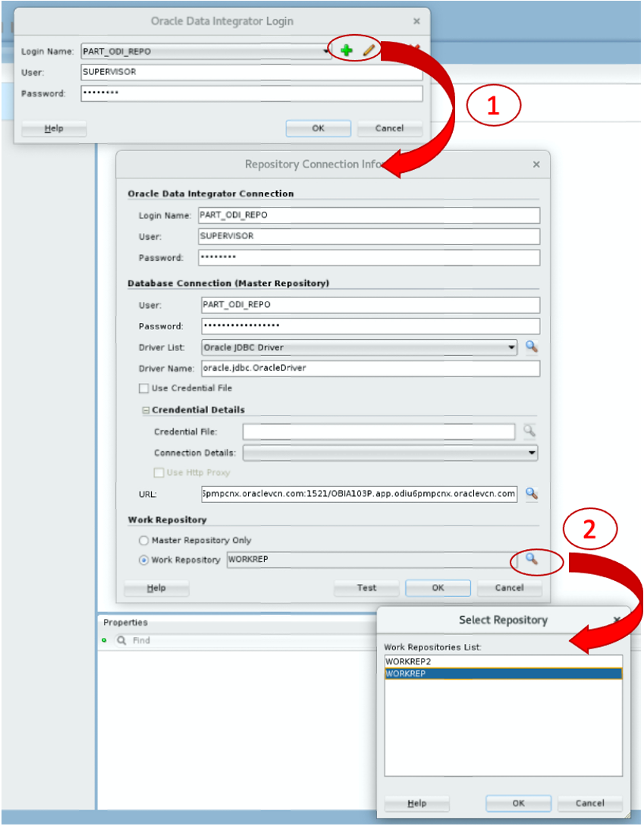
Task: Click Test in Repository Connection dialog
Action: point(366,588)
